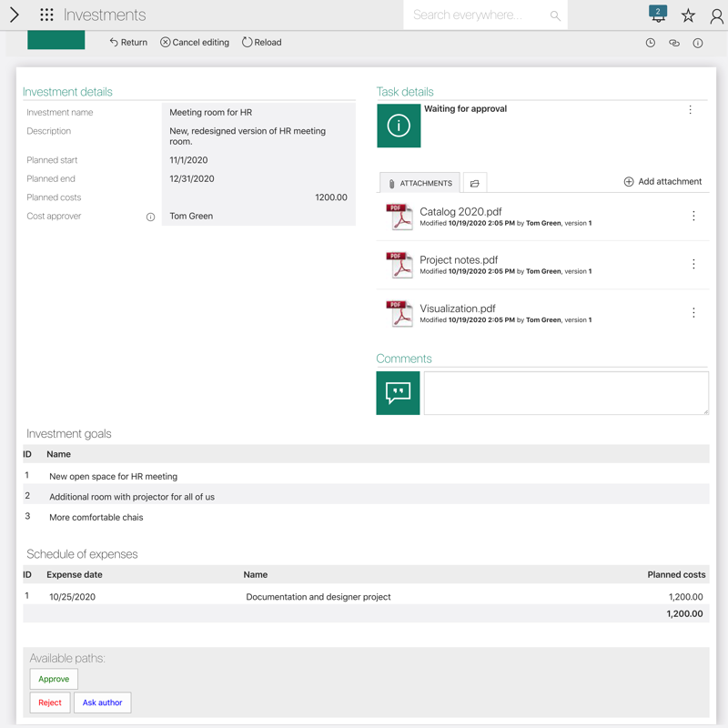Switch to the Attachments tab
Screen dimensions: 728x728
click(420, 183)
